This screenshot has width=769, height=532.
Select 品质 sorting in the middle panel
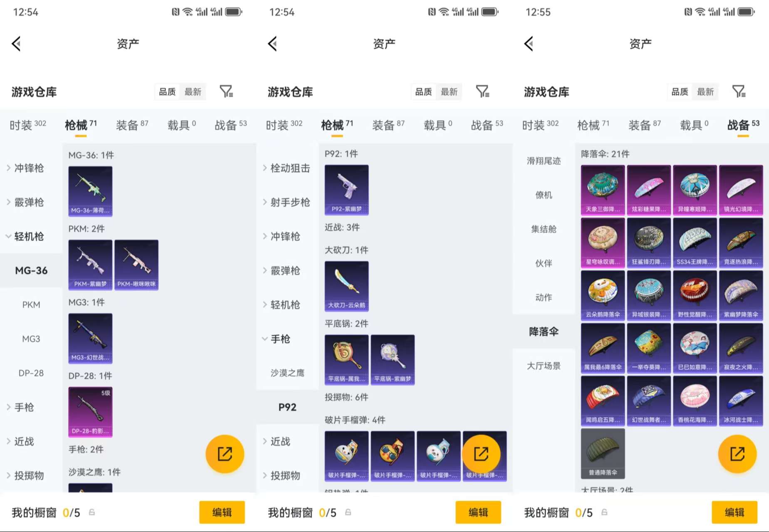click(424, 92)
